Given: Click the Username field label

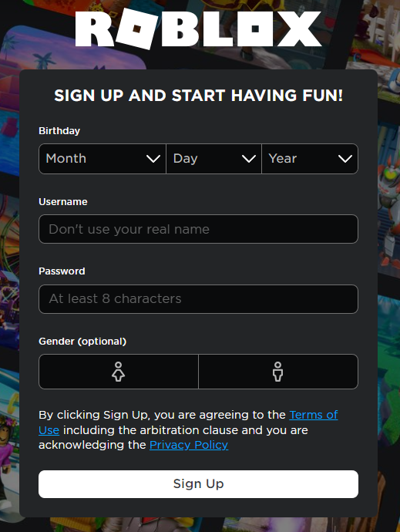Looking at the screenshot, I should click(63, 202).
